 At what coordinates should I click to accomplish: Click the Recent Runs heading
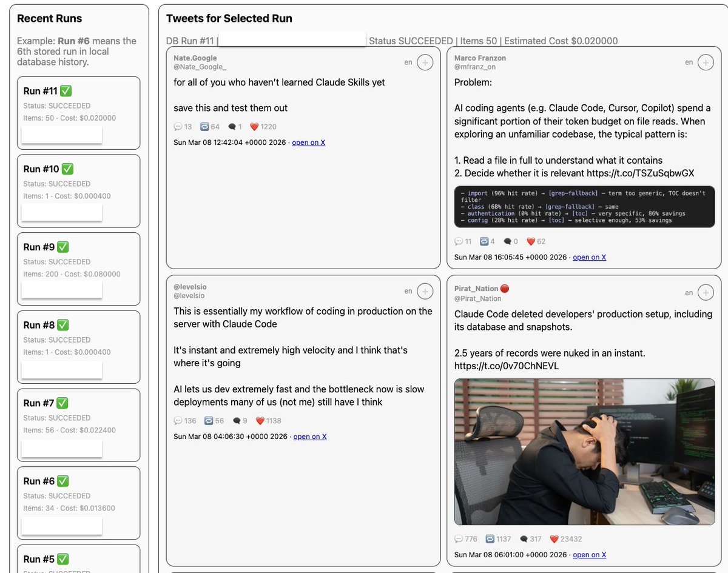click(x=50, y=19)
